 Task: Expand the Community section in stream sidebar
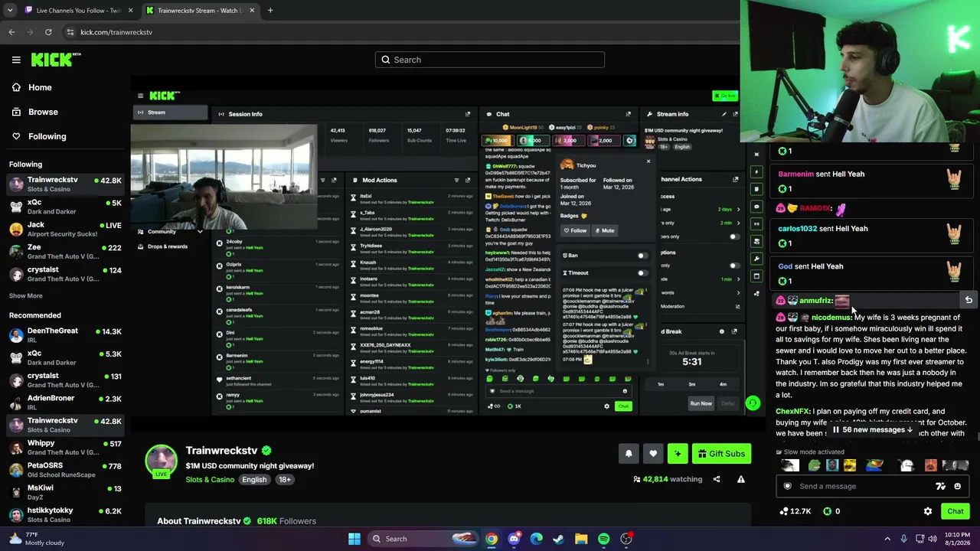(x=169, y=232)
